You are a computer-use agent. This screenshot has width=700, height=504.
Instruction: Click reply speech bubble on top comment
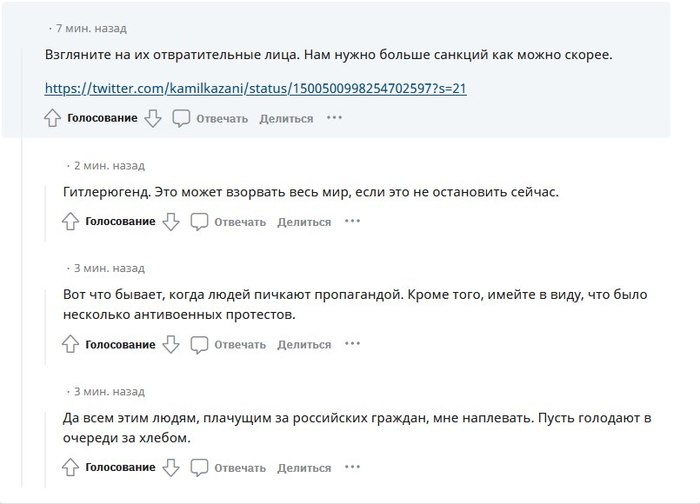[181, 118]
